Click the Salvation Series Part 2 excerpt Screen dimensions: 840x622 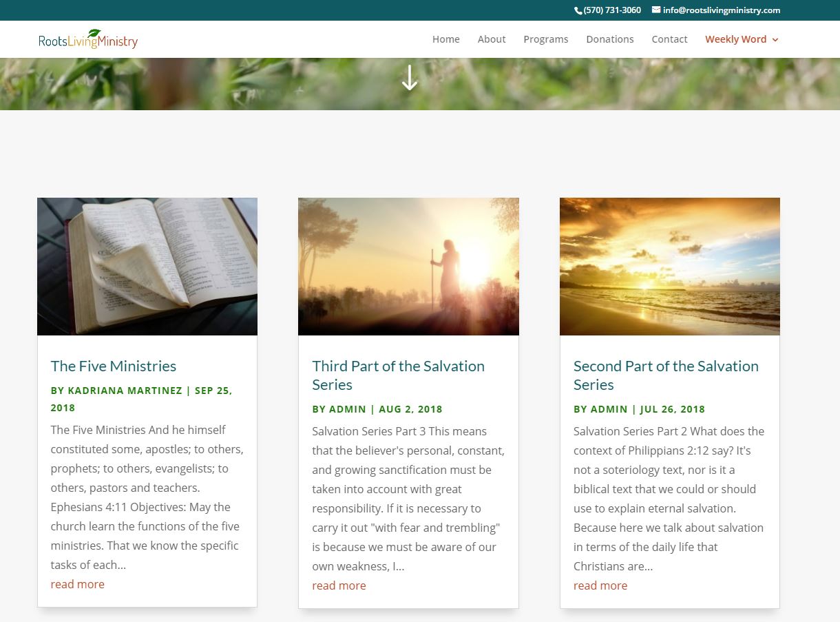tap(669, 499)
